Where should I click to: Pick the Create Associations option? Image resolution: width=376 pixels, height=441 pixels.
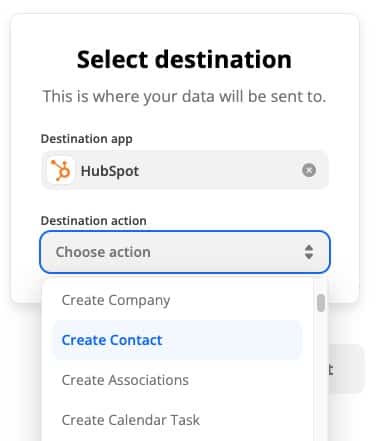(x=125, y=380)
